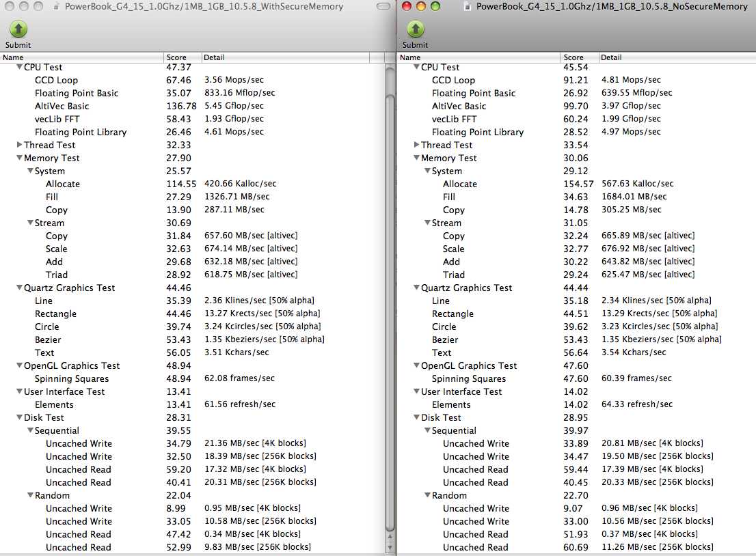Screen dimensions: 756x556
Task: Collapse CPU Test in WithSecureMemory window
Action: [19, 67]
